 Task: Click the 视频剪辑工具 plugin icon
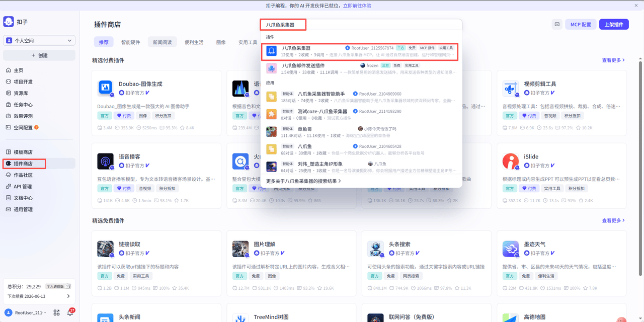click(x=510, y=88)
